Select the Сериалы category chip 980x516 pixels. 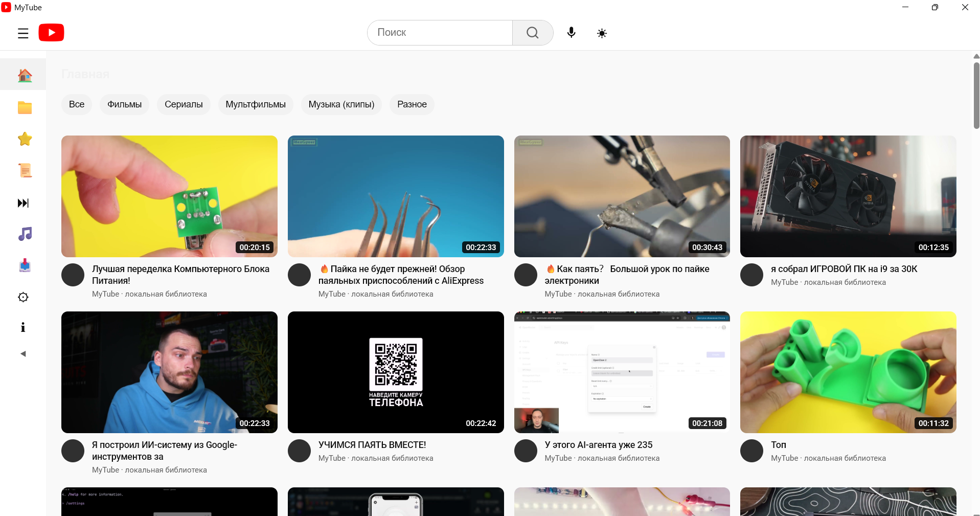[x=184, y=104]
